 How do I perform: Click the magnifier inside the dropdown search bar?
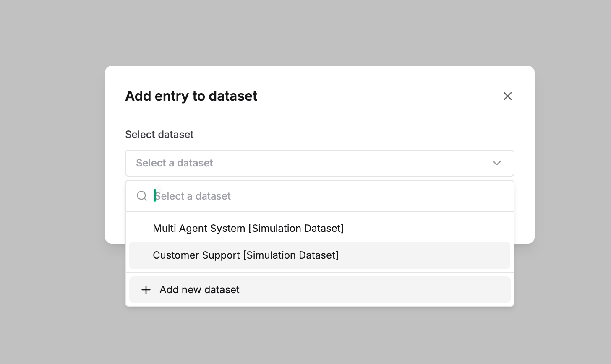pyautogui.click(x=141, y=196)
